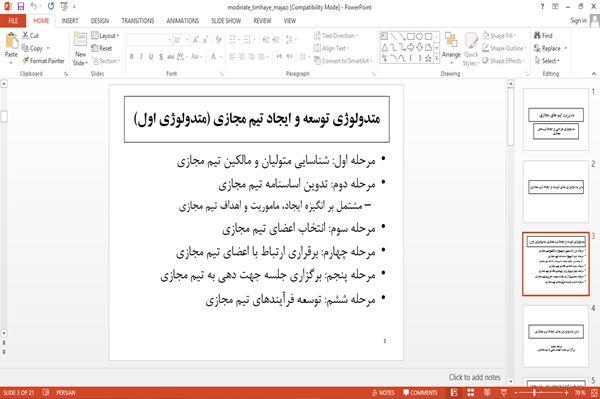Viewport: 600px width, 399px height.
Task: Fit slide to current window icon
Action: pos(594,392)
